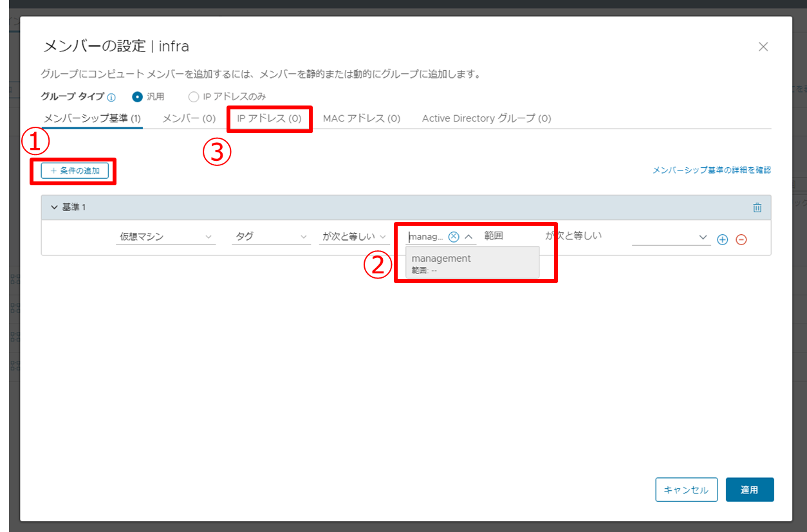Open the タグ property dropdown
This screenshot has height=532, width=807.
pyautogui.click(x=271, y=237)
